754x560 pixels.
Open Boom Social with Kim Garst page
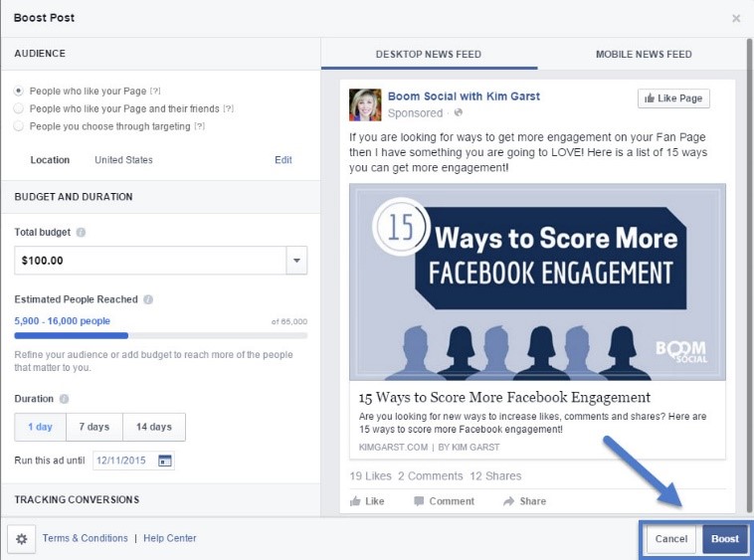click(x=464, y=96)
